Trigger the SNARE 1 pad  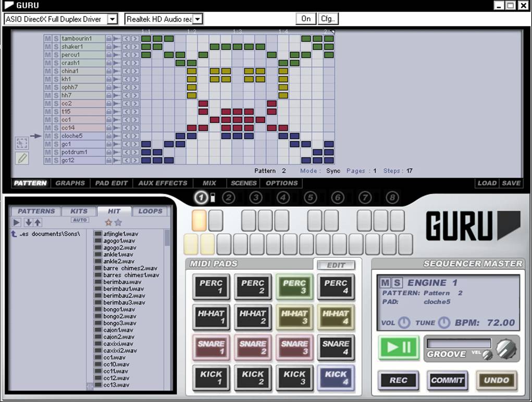click(211, 347)
